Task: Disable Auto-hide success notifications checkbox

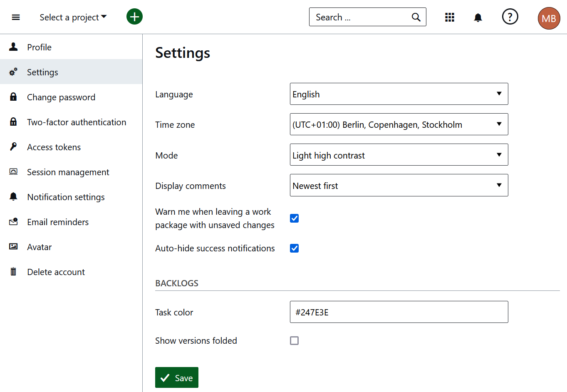Action: tap(294, 248)
